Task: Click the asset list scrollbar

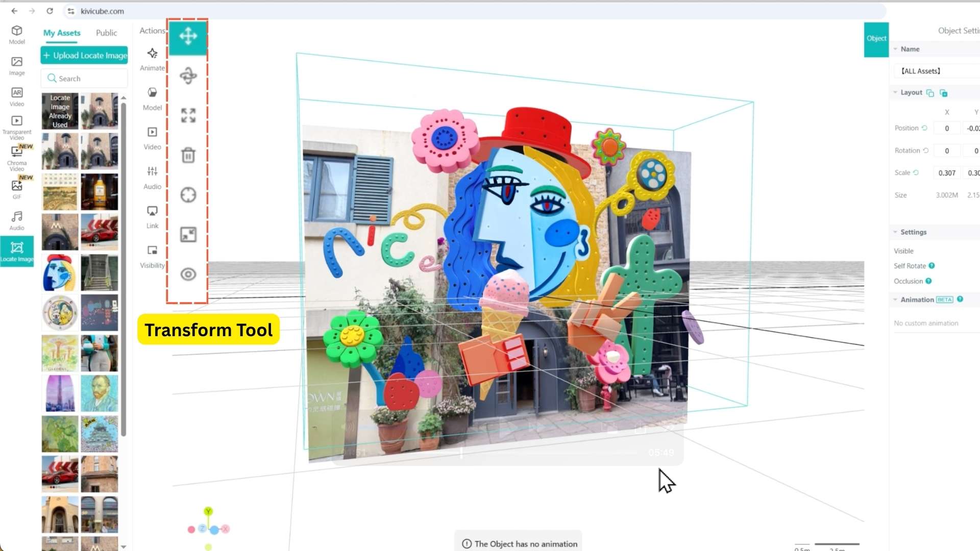Action: pos(124,269)
